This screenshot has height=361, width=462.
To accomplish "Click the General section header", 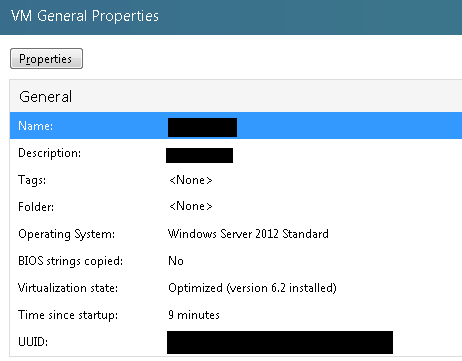I will pos(46,97).
